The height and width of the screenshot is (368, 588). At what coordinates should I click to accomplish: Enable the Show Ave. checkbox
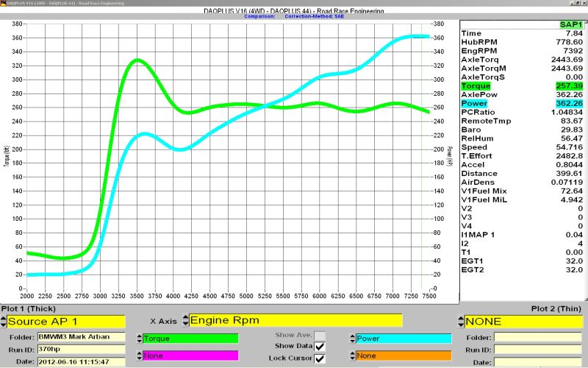[320, 335]
